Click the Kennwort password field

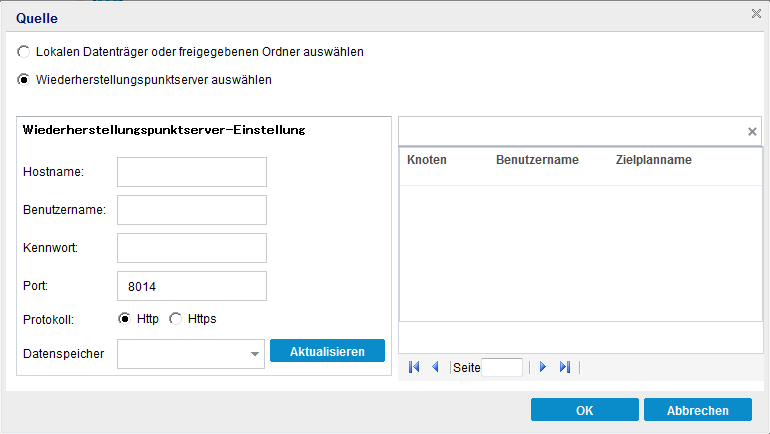click(192, 248)
